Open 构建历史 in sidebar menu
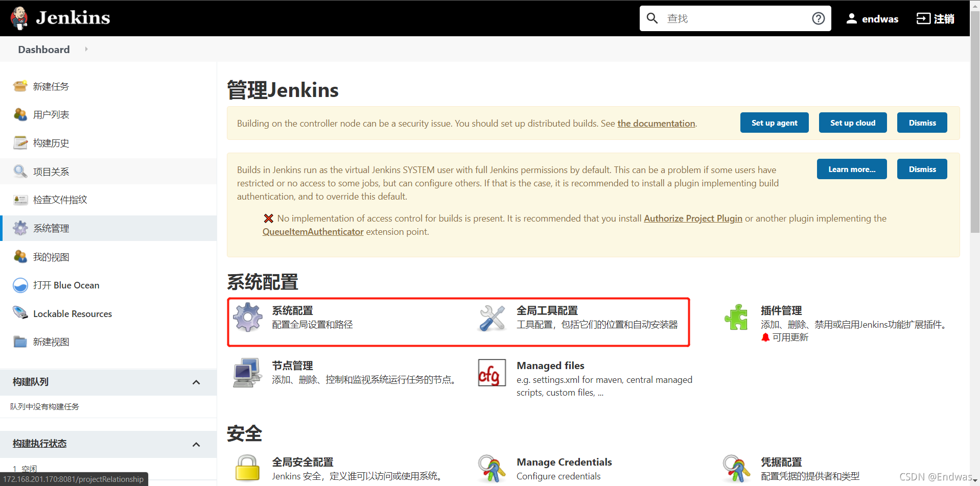 pos(51,143)
